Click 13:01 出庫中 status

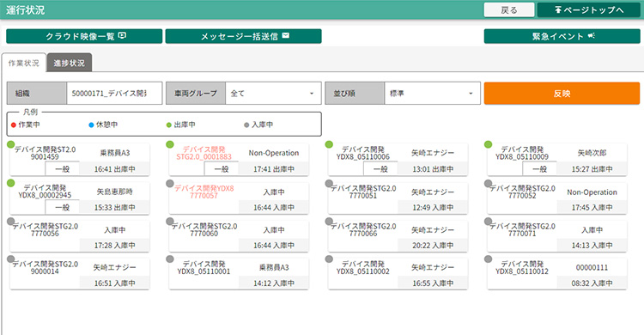[x=433, y=169]
